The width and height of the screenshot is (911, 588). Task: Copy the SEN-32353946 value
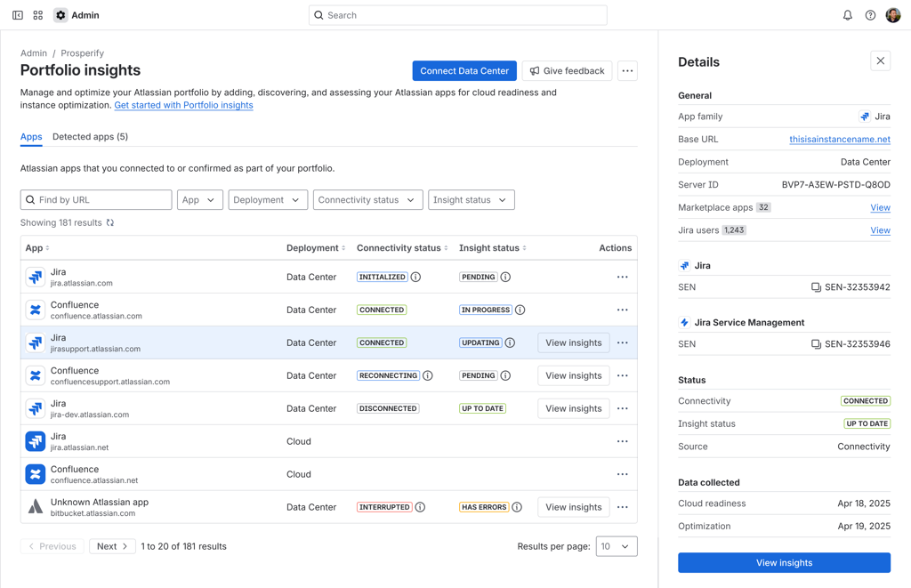click(817, 344)
